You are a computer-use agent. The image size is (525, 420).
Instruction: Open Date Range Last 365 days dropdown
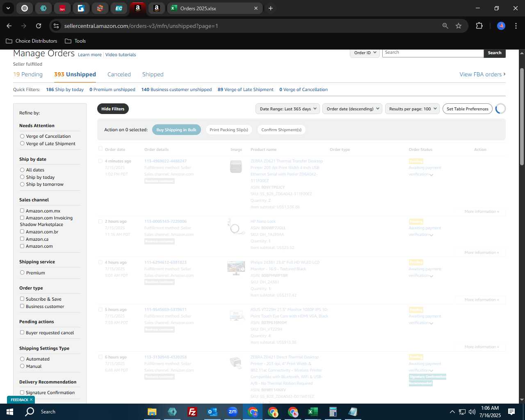[x=288, y=109]
